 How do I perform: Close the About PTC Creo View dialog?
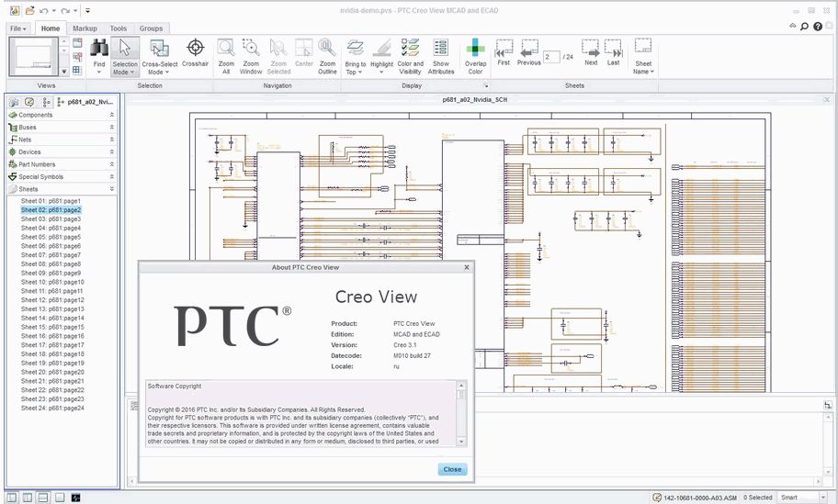(x=452, y=469)
